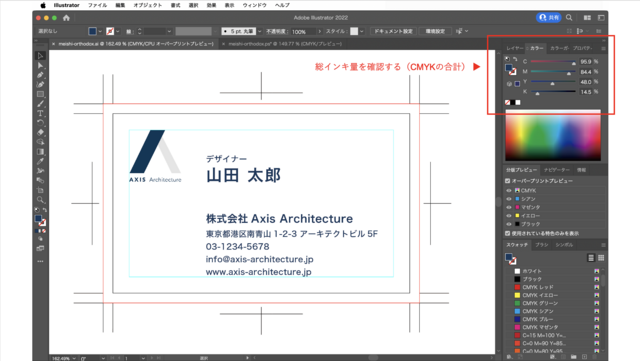This screenshot has height=361, width=640.
Task: Hide the シアン separation eye
Action: pyautogui.click(x=509, y=199)
